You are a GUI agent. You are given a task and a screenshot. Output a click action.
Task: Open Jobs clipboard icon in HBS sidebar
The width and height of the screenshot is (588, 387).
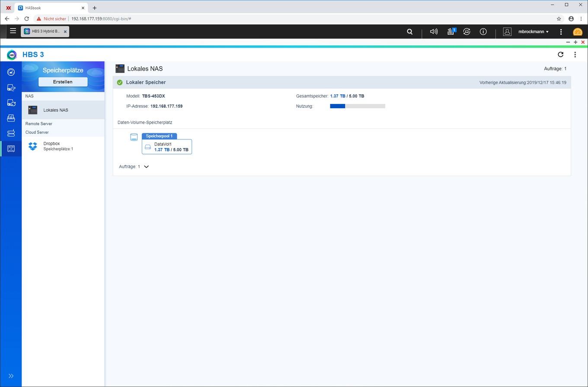click(11, 118)
